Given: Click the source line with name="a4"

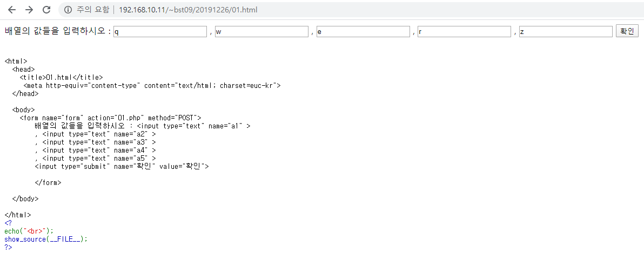Looking at the screenshot, I should click(95, 150).
